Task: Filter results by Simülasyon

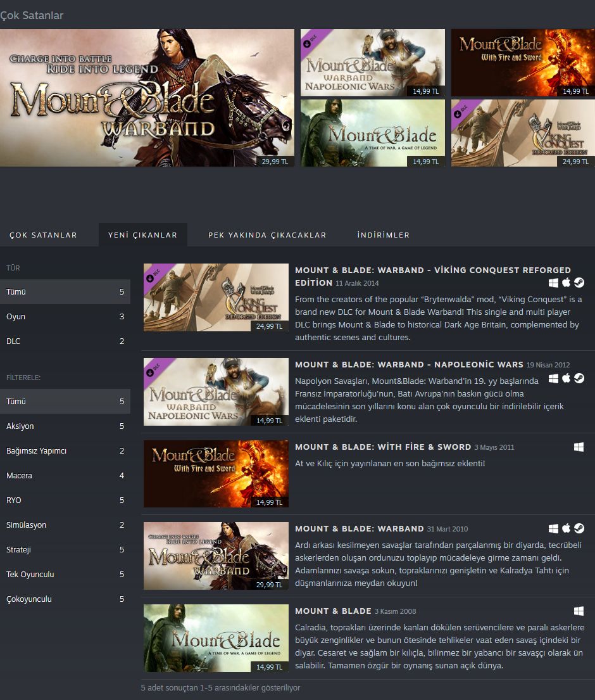Action: pyautogui.click(x=65, y=525)
